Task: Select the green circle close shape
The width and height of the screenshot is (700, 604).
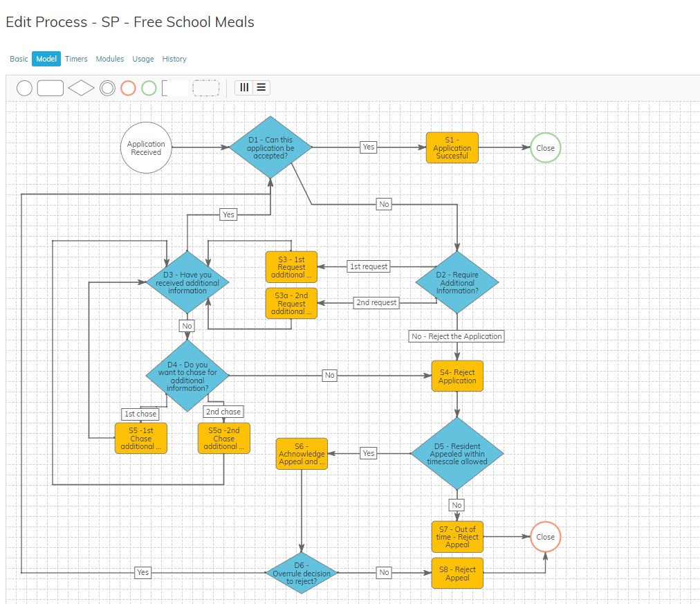Action: 149,88
